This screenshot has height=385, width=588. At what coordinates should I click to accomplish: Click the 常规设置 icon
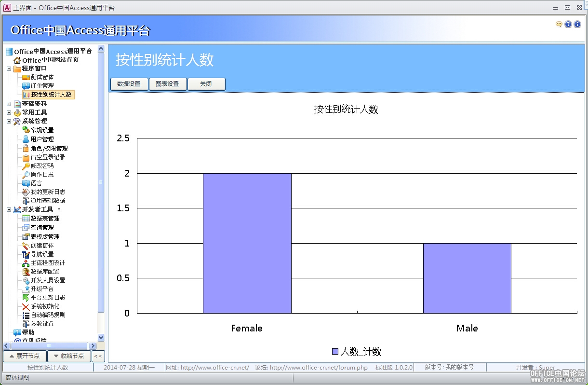(26, 130)
